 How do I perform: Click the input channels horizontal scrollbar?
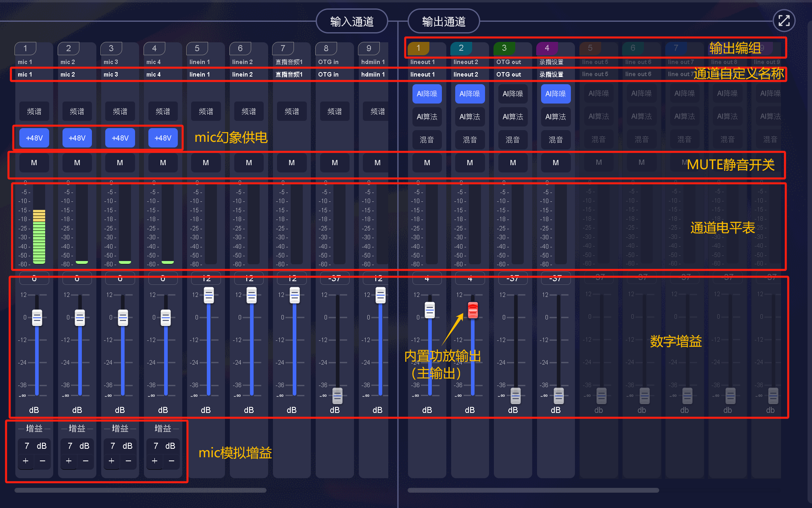tap(140, 490)
